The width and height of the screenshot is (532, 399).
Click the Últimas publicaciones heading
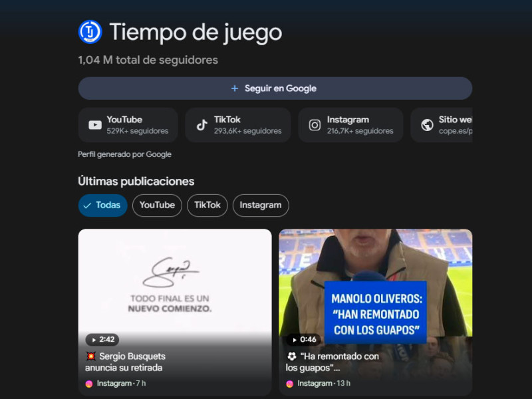coord(136,181)
